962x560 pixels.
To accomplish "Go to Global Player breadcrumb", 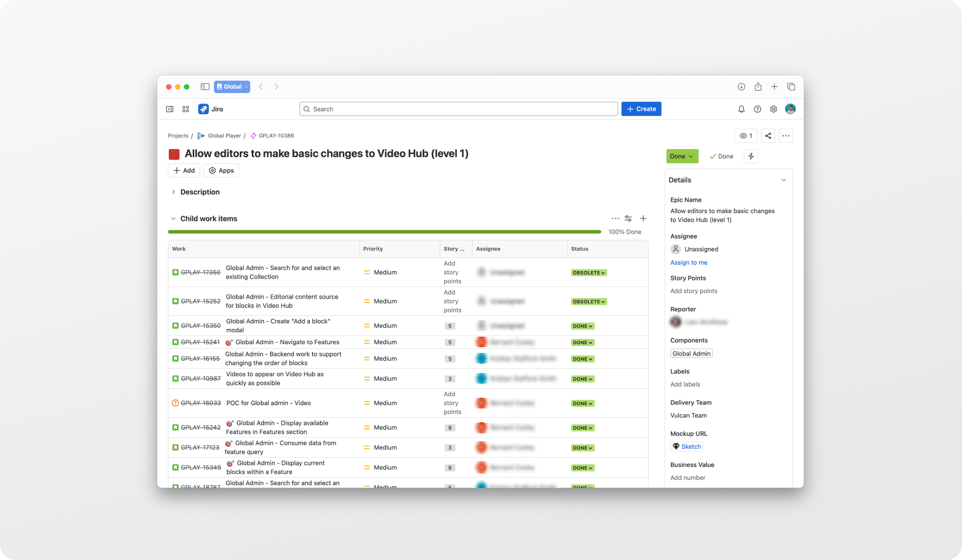I will click(x=224, y=136).
